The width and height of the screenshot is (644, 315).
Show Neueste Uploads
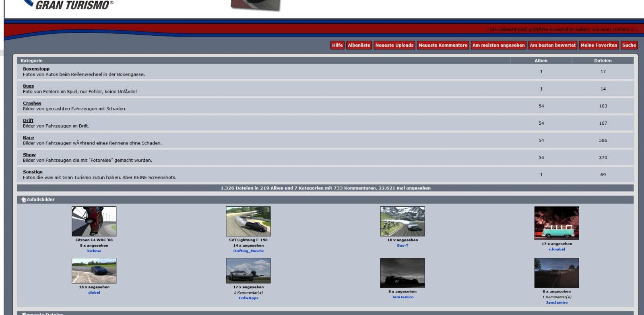point(394,45)
